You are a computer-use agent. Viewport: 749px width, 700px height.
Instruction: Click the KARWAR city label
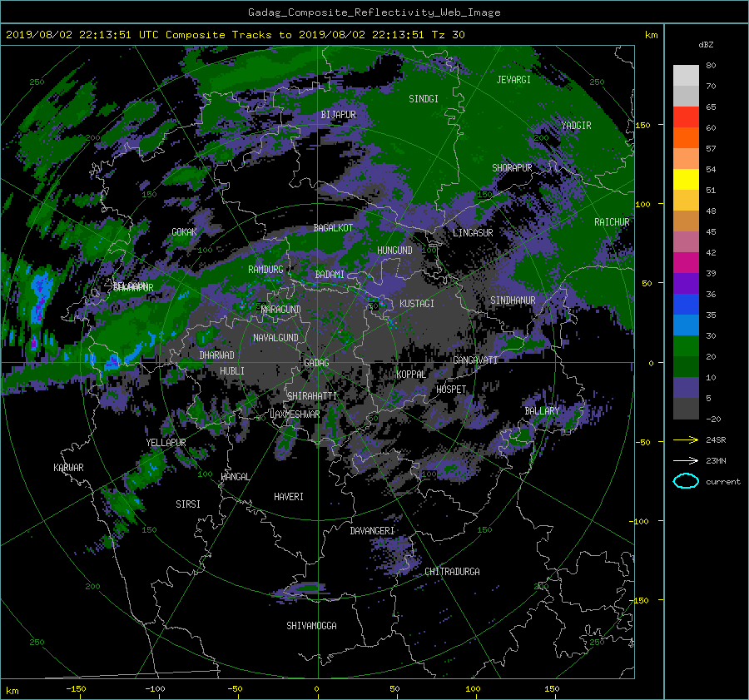(68, 467)
